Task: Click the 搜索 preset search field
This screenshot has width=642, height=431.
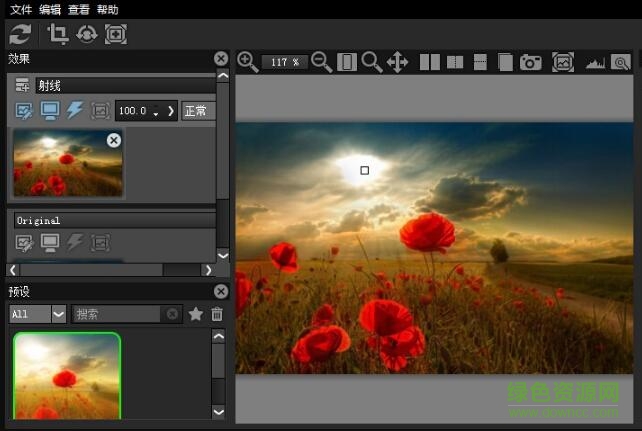Action: pos(117,314)
